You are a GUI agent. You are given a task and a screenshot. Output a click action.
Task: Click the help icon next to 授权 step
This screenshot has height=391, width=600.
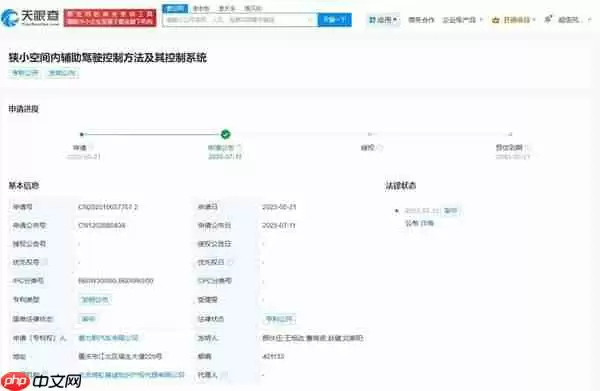click(x=380, y=148)
